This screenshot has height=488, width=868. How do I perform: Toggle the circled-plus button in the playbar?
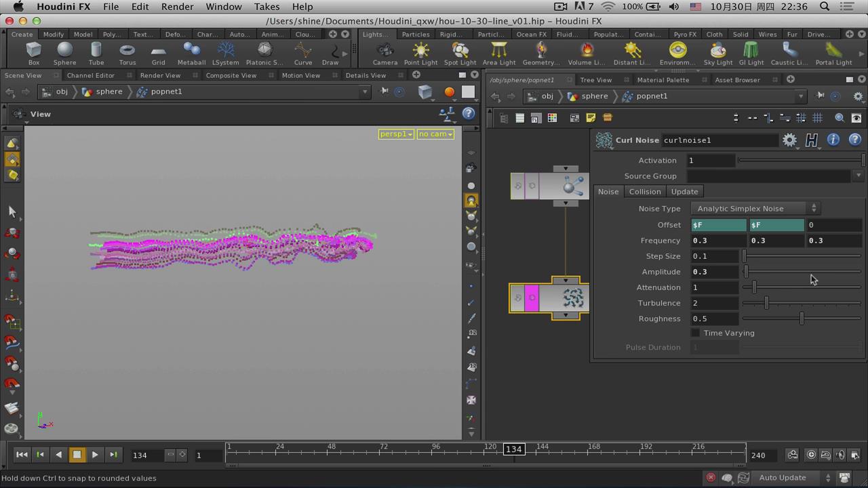[x=811, y=455]
